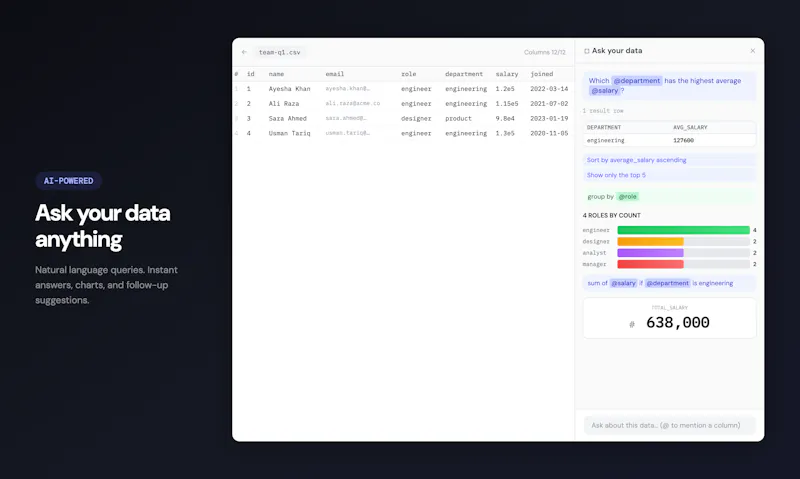The height and width of the screenshot is (479, 800).
Task: Click the 'sum of @salary' query bubble
Action: (669, 283)
